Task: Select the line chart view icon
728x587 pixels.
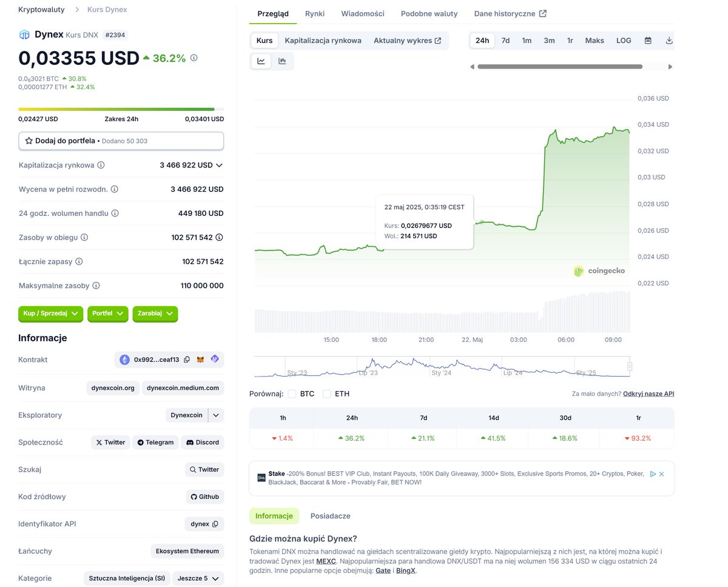Action: coord(261,61)
